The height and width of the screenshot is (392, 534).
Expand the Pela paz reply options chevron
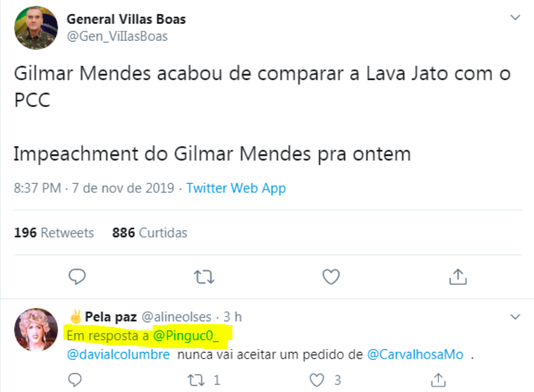[515, 317]
